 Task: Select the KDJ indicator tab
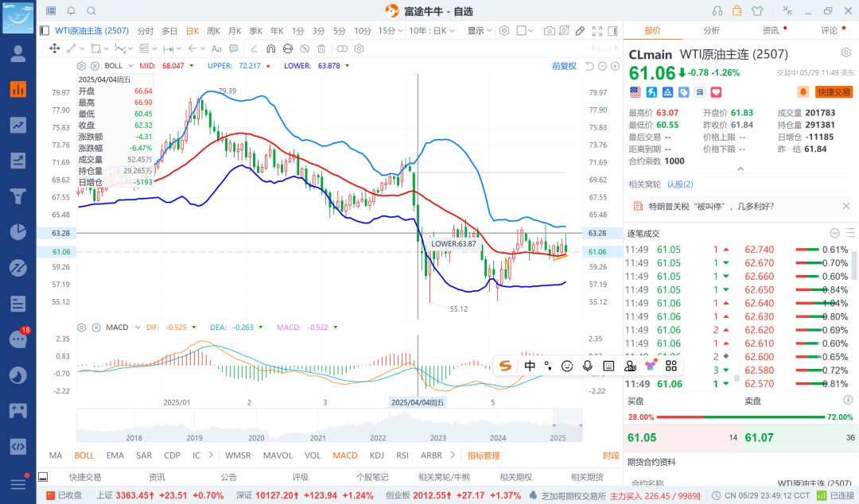376,456
